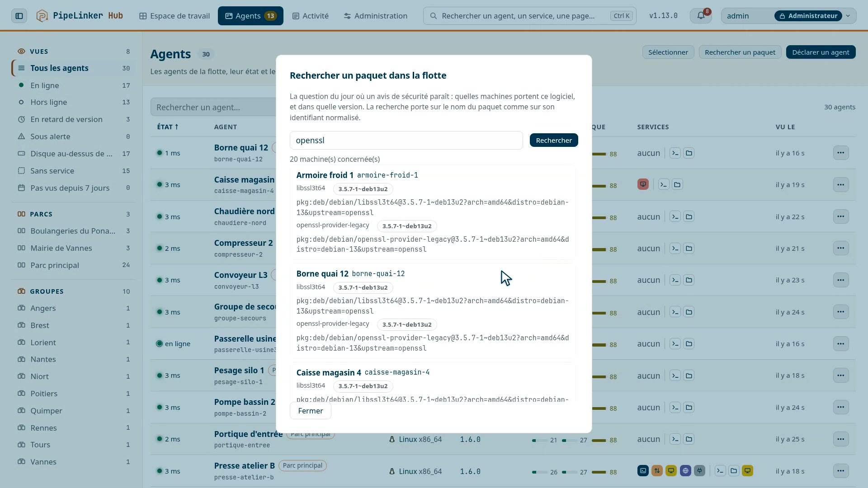
Task: Click the globe service icon on Presse atelier B
Action: point(685,471)
